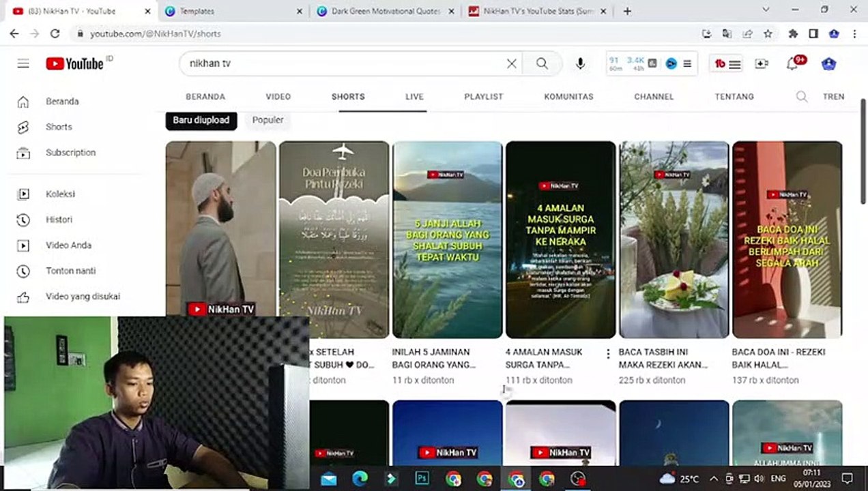Open the notifications bell
This screenshot has width=868, height=491.
tap(792, 63)
